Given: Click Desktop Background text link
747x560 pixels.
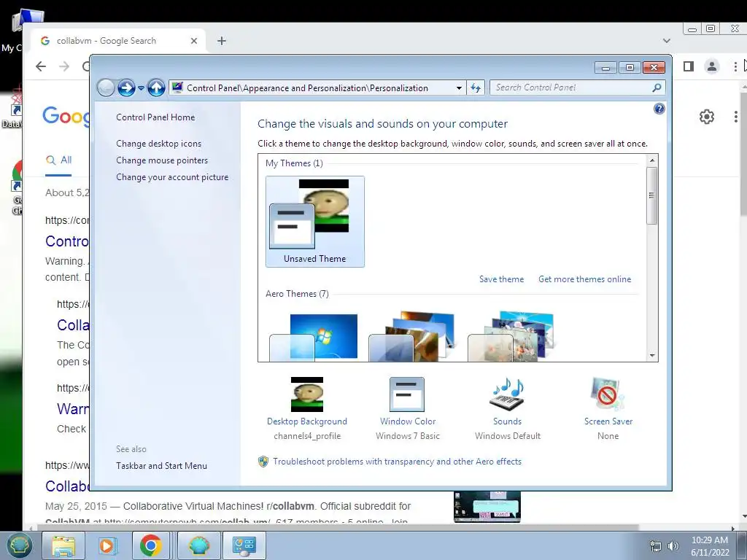Looking at the screenshot, I should (x=307, y=421).
